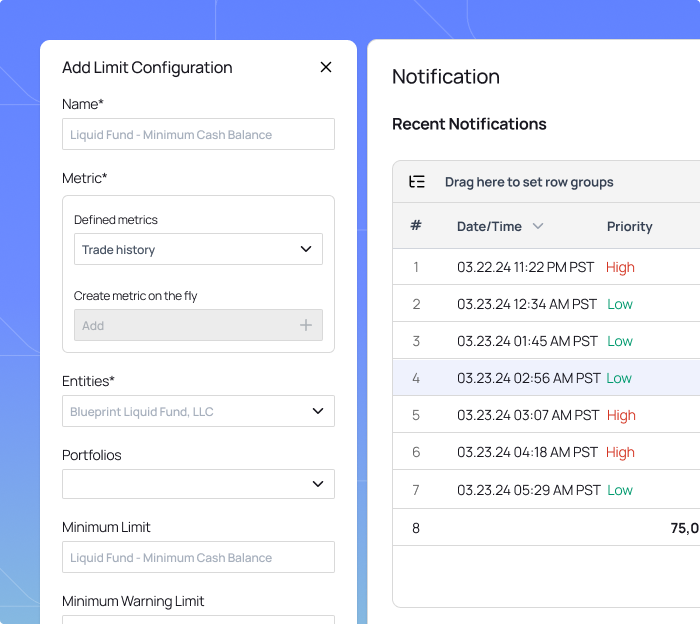Screen dimensions: 700x624
Task: Click row number 8 in notifications table
Action: 416,528
